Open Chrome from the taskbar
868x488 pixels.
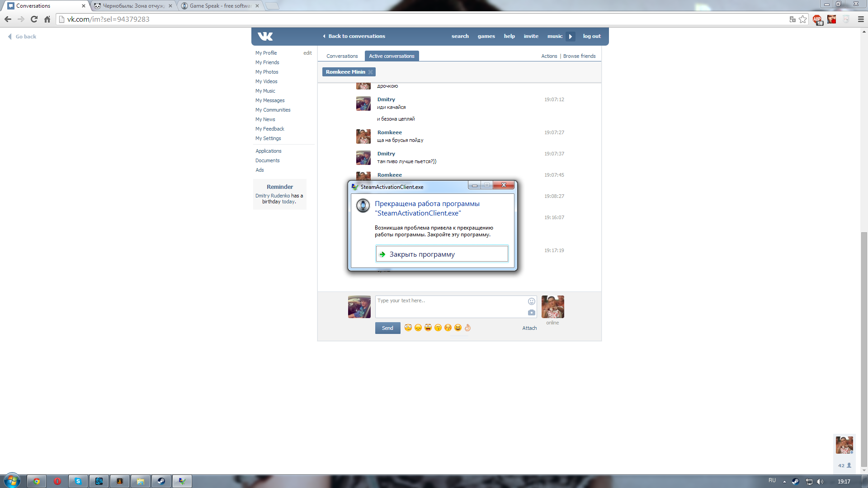coord(37,481)
